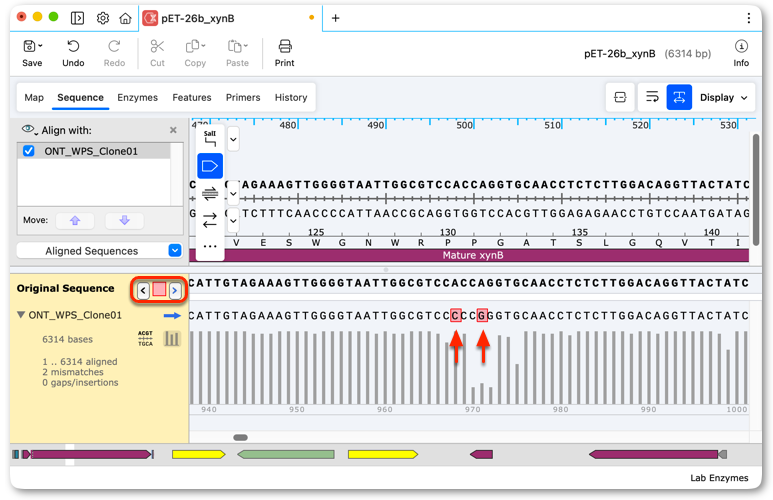Click the Copy toolbar icon
This screenshot has width=773, height=500.
(x=193, y=46)
